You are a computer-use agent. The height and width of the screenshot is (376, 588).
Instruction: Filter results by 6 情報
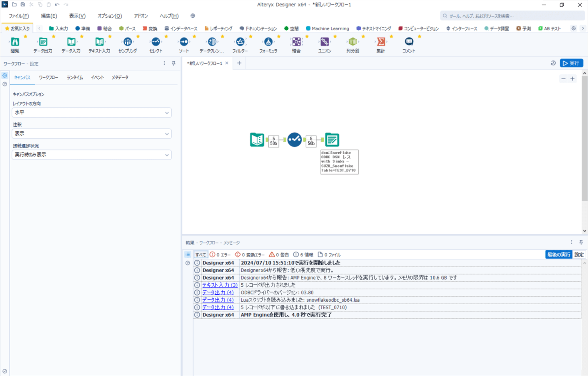click(x=303, y=255)
